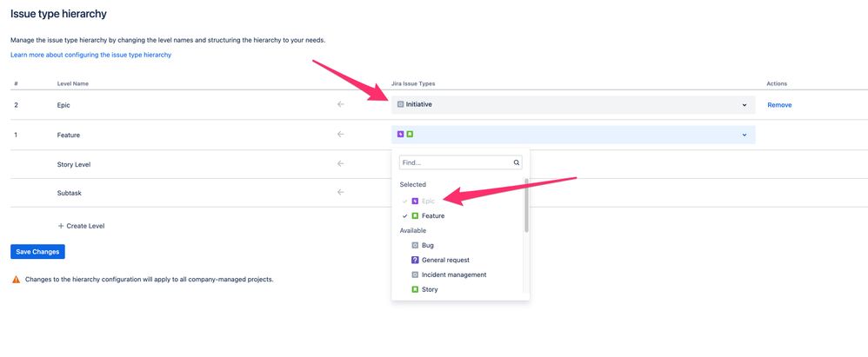This screenshot has height=357, width=868.
Task: Click the plus icon beside Create Level
Action: 61,226
